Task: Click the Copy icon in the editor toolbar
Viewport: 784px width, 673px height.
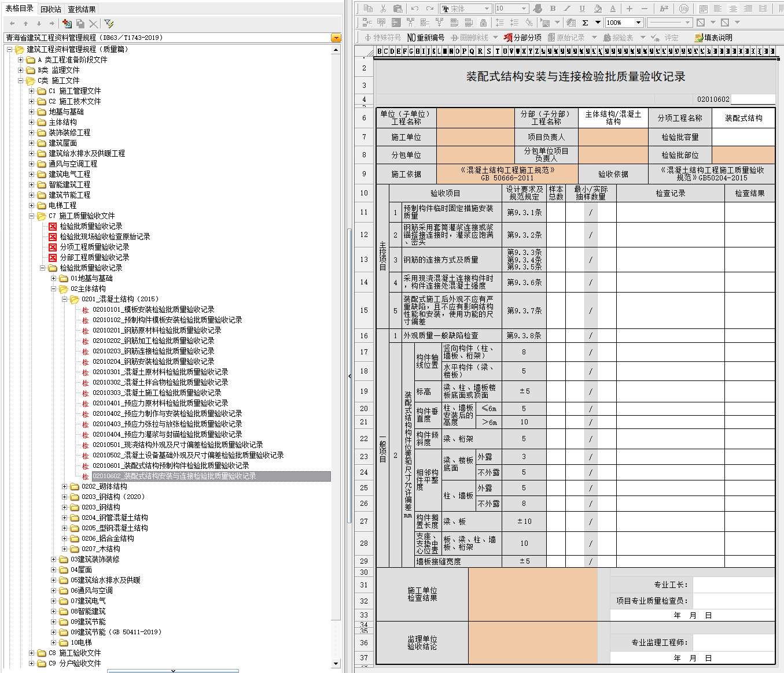Action: click(x=369, y=9)
